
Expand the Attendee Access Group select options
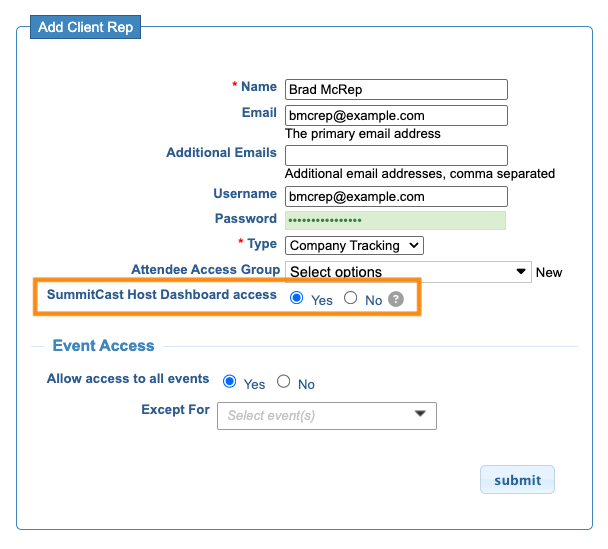pos(408,272)
